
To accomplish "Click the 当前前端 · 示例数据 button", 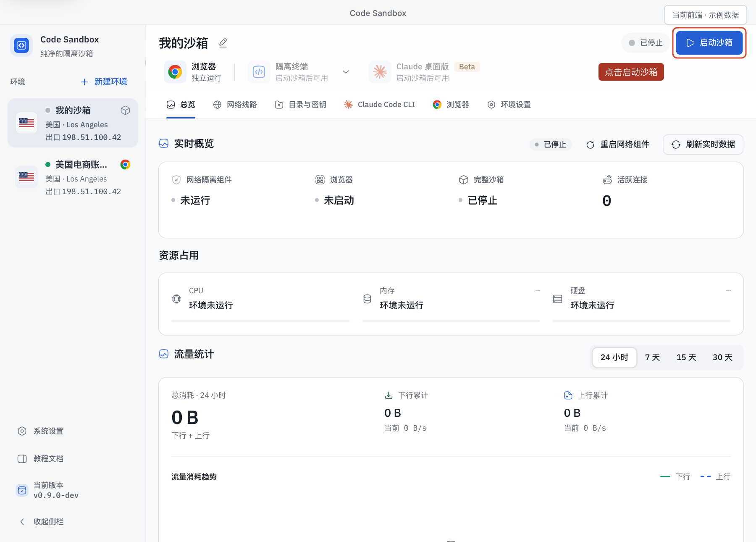I will click(x=706, y=15).
